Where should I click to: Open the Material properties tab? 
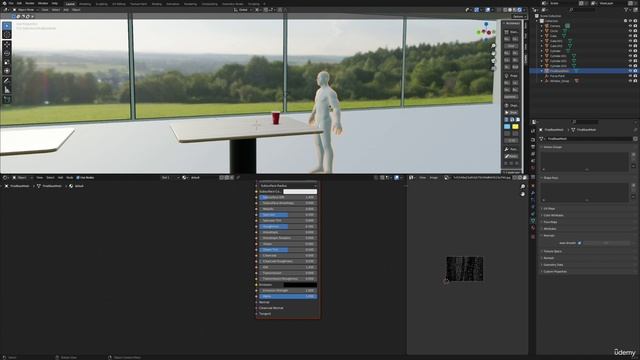coord(533,228)
